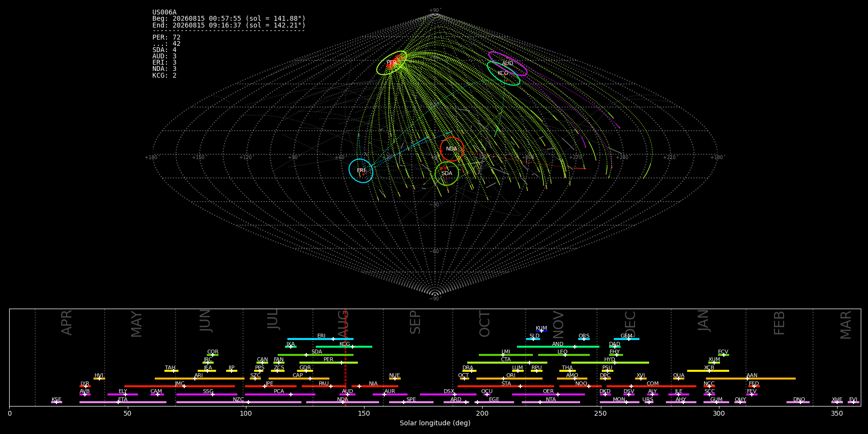Click the SPE shower label

411,400
